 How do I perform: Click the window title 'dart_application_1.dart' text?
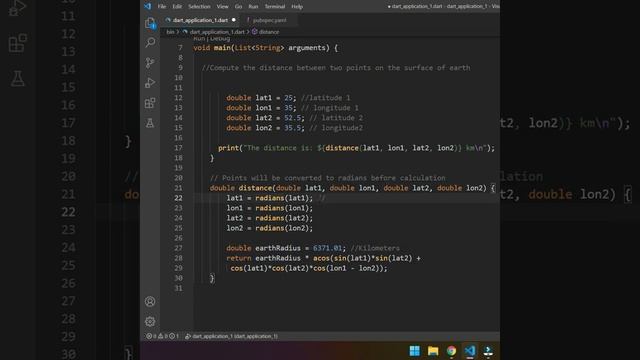pos(417,7)
